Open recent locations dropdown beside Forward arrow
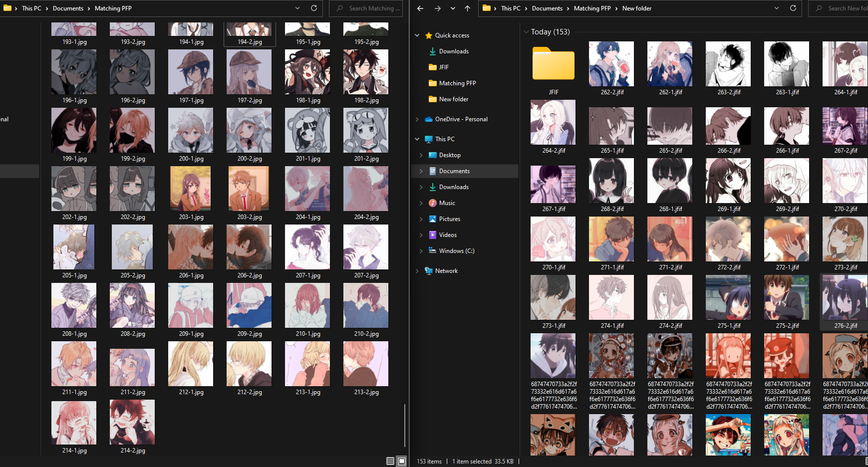 453,8
